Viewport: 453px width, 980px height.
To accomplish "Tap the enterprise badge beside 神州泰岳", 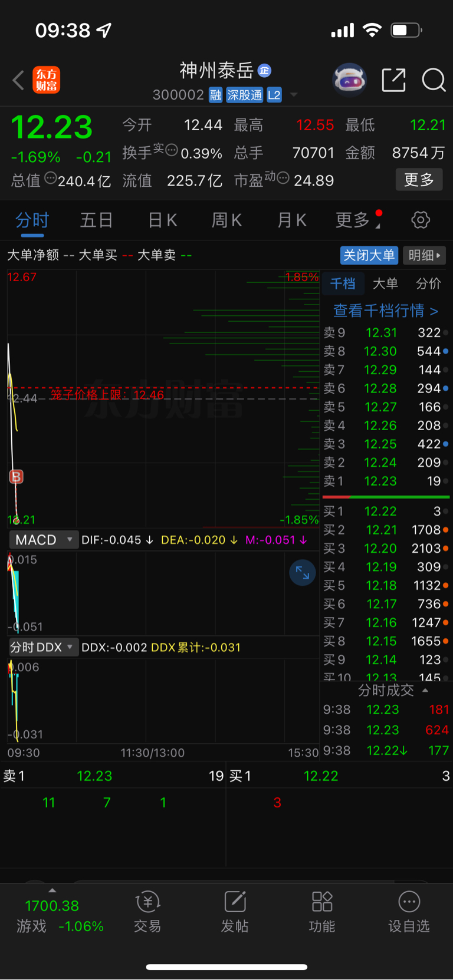I will pos(264,71).
